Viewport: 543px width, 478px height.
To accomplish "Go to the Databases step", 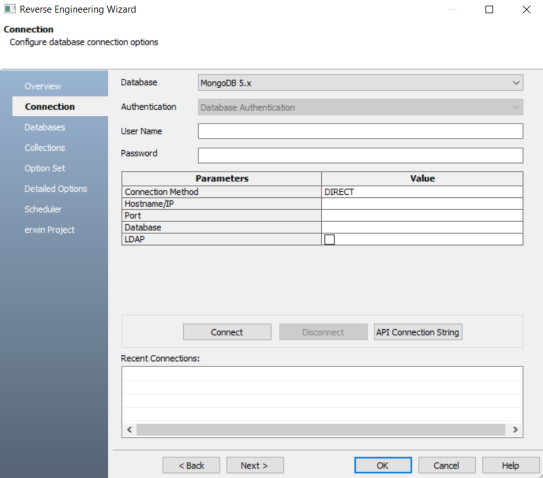I will click(x=45, y=127).
